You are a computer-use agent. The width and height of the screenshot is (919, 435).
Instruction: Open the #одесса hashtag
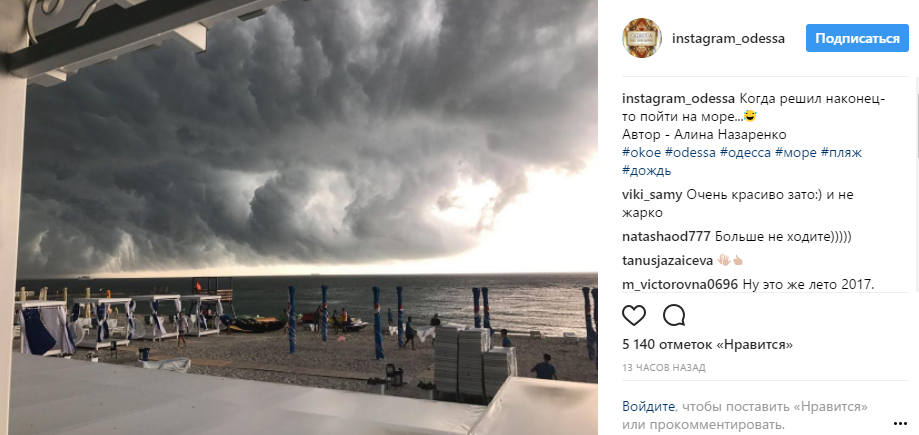pyautogui.click(x=746, y=152)
